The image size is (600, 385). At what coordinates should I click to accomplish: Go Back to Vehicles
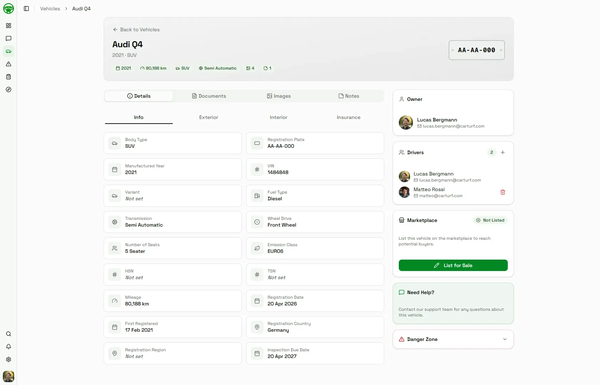[x=136, y=29]
